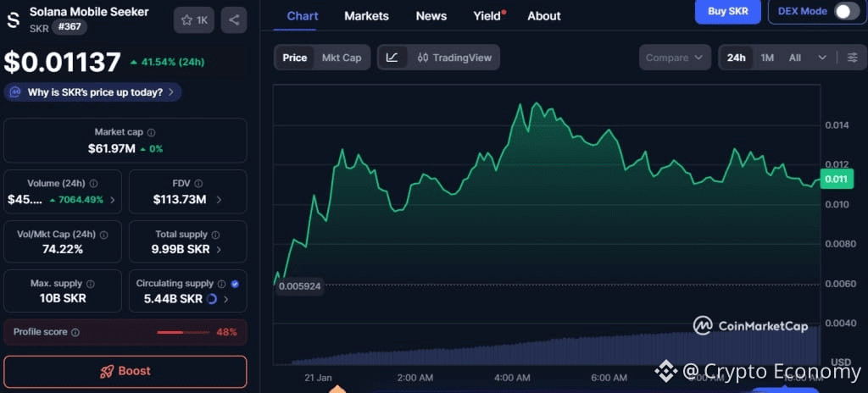Click the 9.99B SKR total supply value
Viewport: 868px width, 393px height.
(181, 250)
